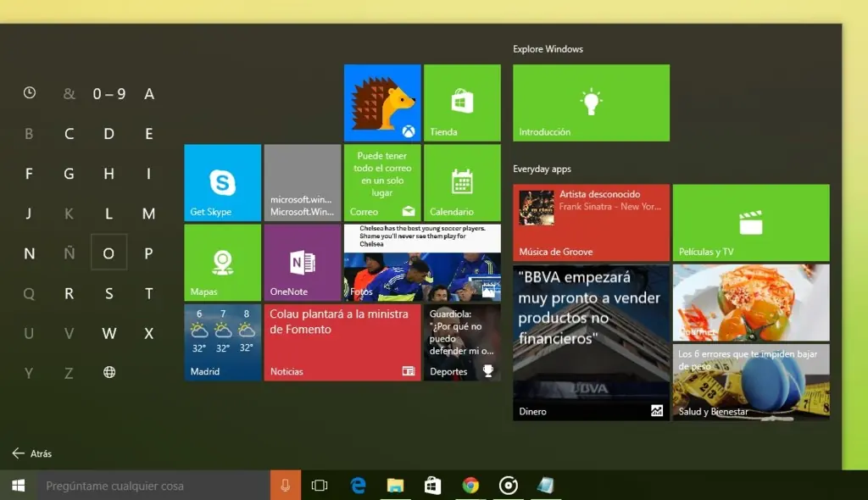Screen dimensions: 868x500
Task: Open the Get Skype tile
Action: 222,182
